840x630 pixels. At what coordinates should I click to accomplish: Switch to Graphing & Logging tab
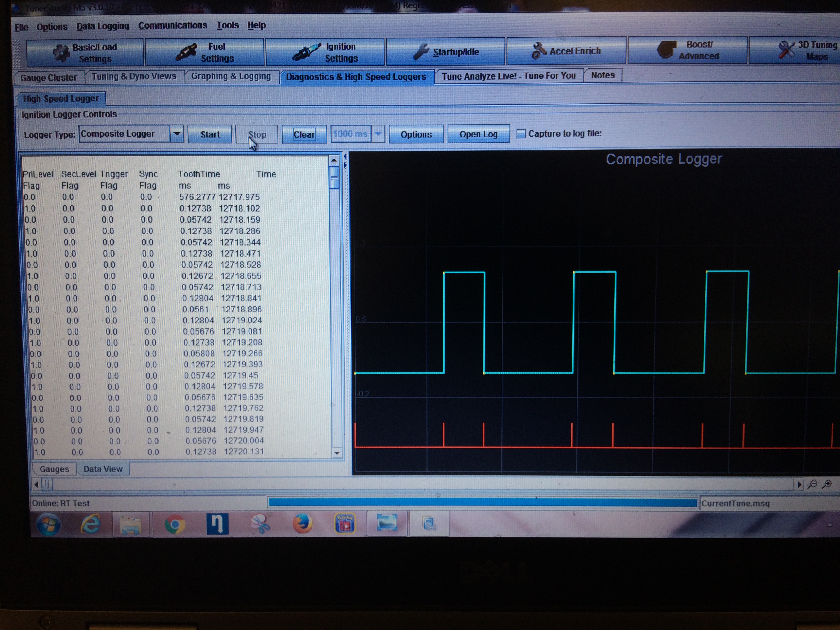231,76
